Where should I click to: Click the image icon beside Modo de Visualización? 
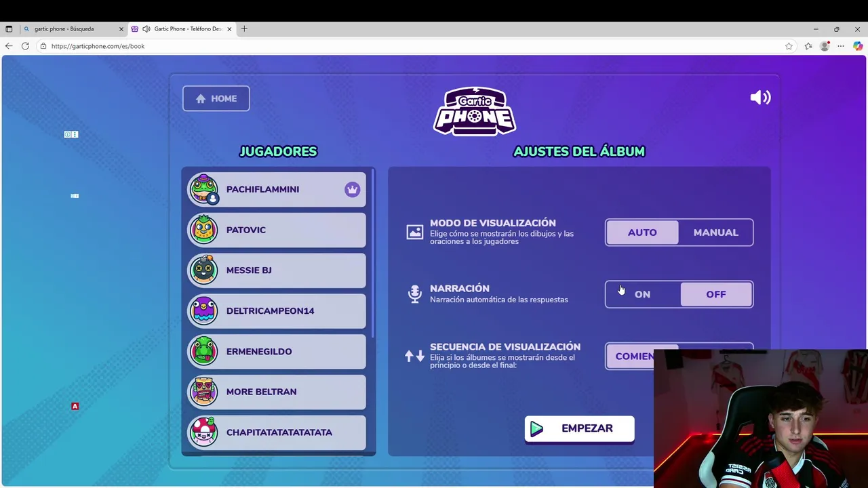(414, 232)
